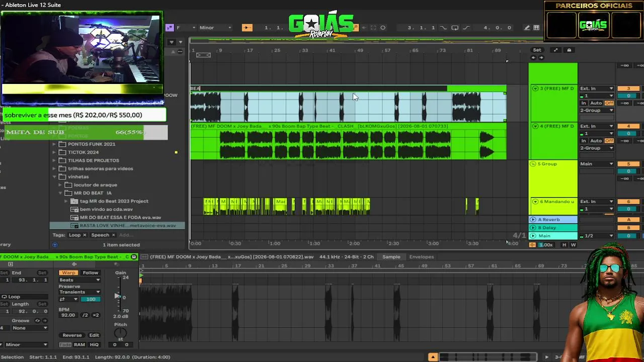Click the clip save icon in title bar
The height and width of the screenshot is (362, 644).
pos(134,257)
